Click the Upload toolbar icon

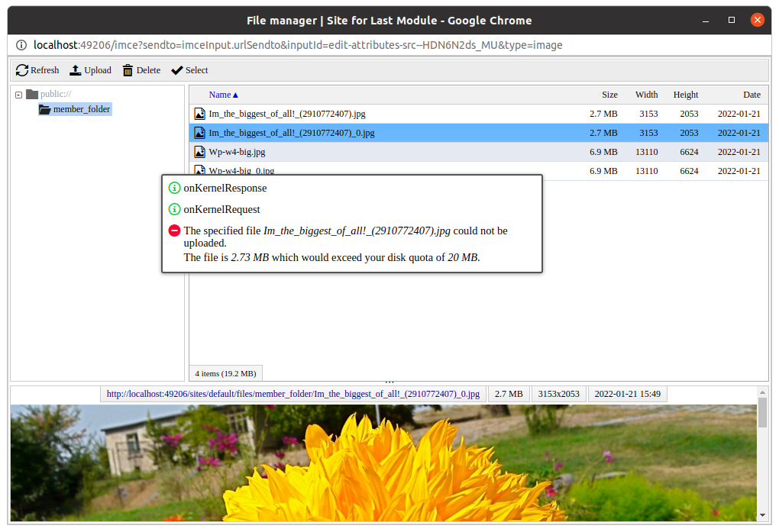coord(76,70)
